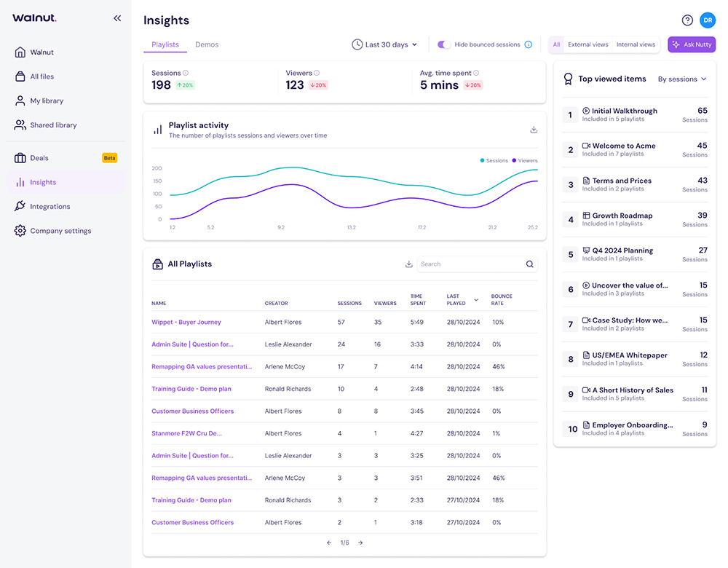Open the help question-mark icon in the header
Viewport: 728px width, 568px height.
686,20
